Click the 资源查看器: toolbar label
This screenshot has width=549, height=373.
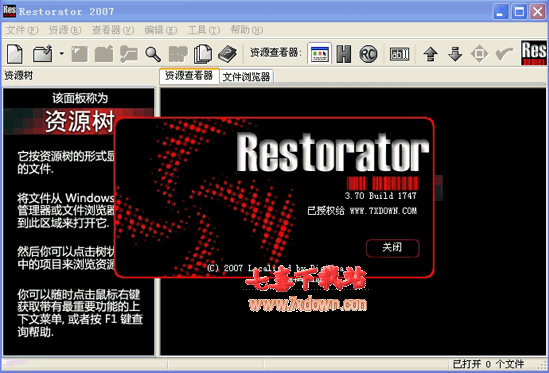(276, 53)
